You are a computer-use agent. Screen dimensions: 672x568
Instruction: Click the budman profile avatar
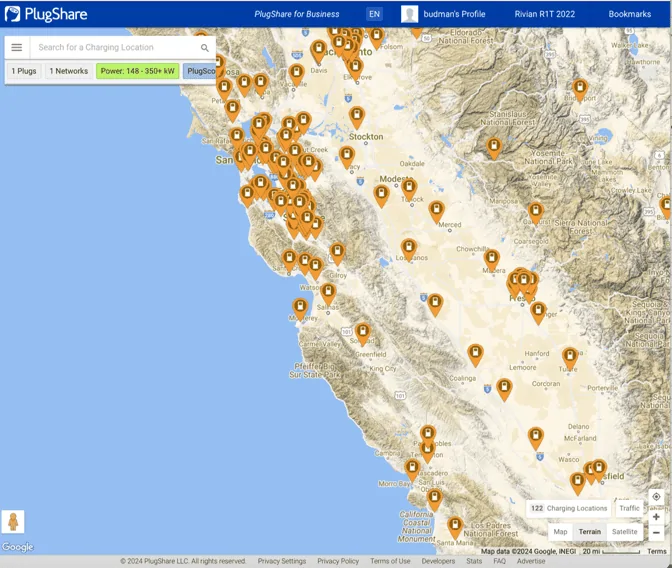[409, 14]
